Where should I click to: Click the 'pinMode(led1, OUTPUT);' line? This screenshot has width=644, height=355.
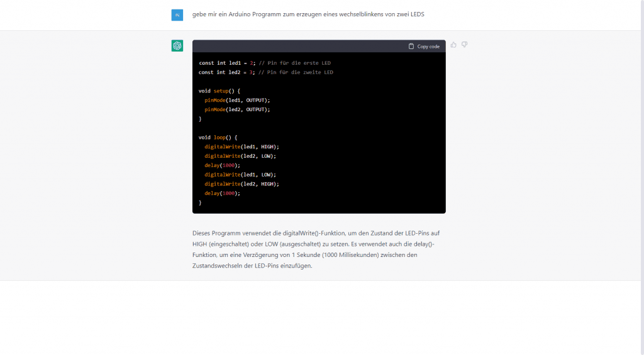point(237,100)
